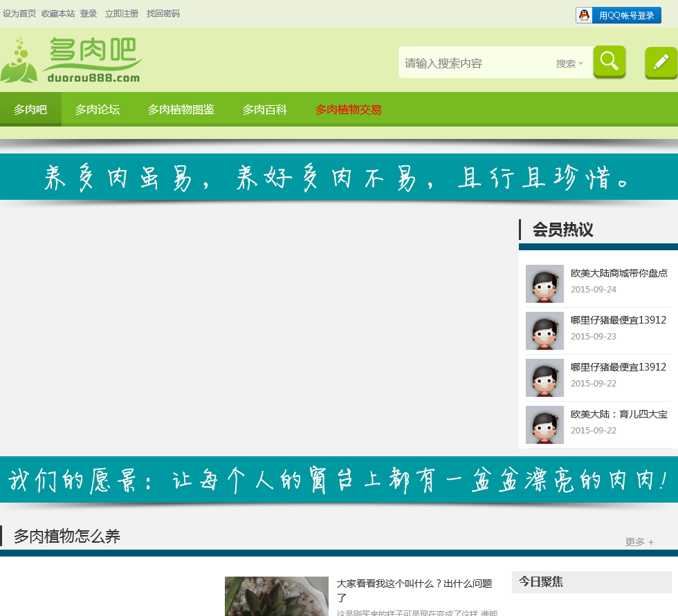Click the green magnifier search button
Screen dimensions: 678x616
(x=610, y=62)
